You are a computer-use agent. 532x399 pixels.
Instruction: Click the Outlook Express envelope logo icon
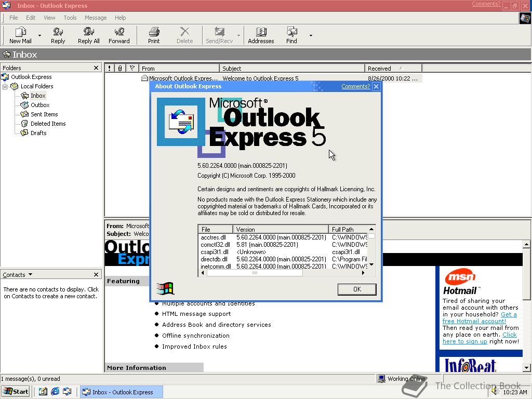181,122
